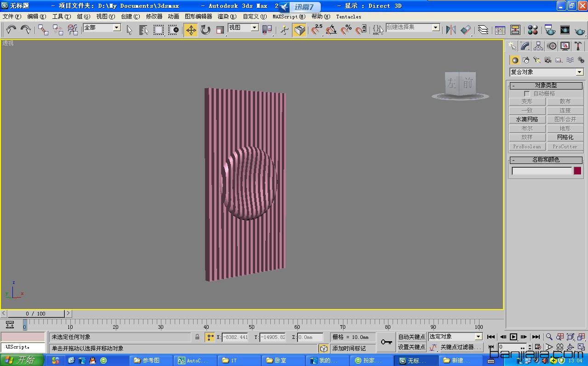This screenshot has width=588, height=366.
Task: Open the Windows 开始 start button
Action: 22,360
